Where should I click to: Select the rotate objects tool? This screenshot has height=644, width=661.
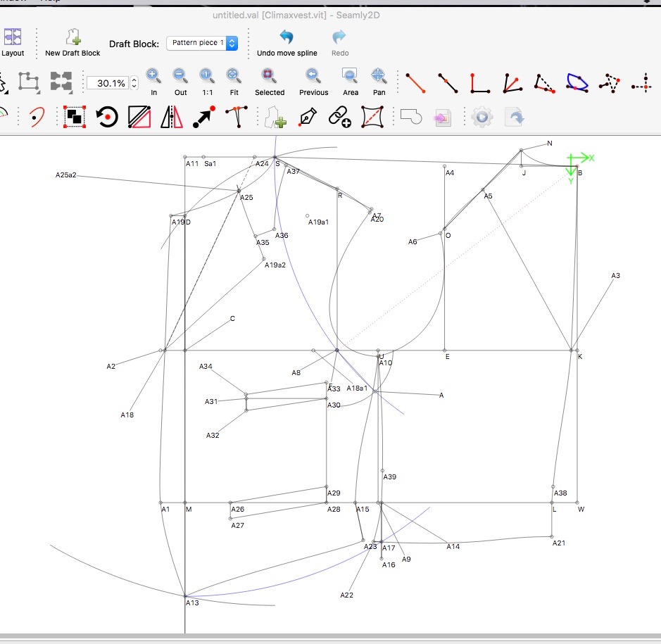click(x=107, y=116)
